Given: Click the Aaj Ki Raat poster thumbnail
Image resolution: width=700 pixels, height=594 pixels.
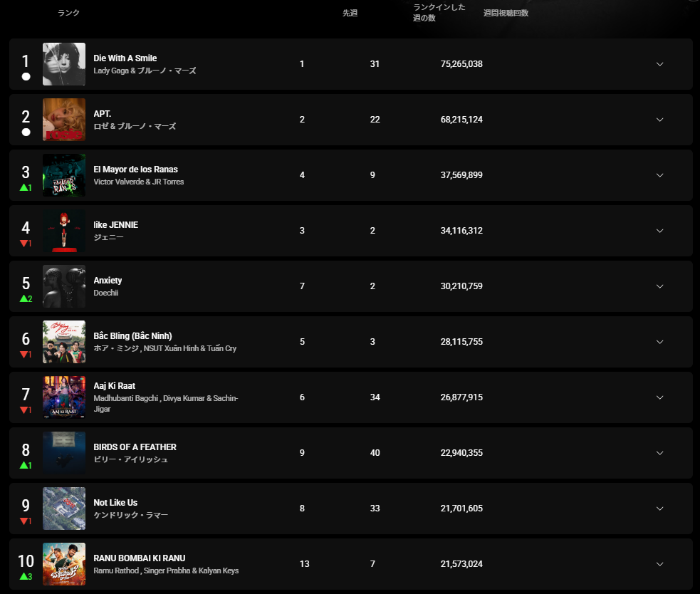Looking at the screenshot, I should coord(64,397).
